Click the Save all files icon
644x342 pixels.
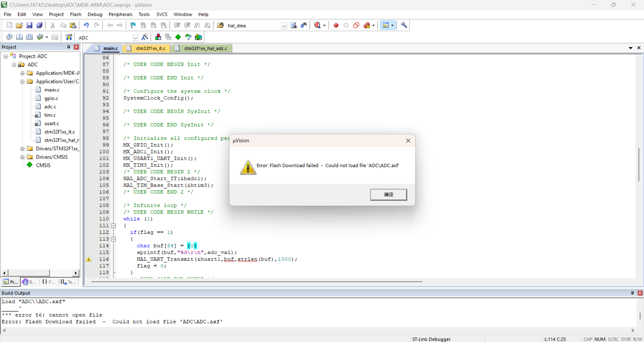tap(39, 26)
